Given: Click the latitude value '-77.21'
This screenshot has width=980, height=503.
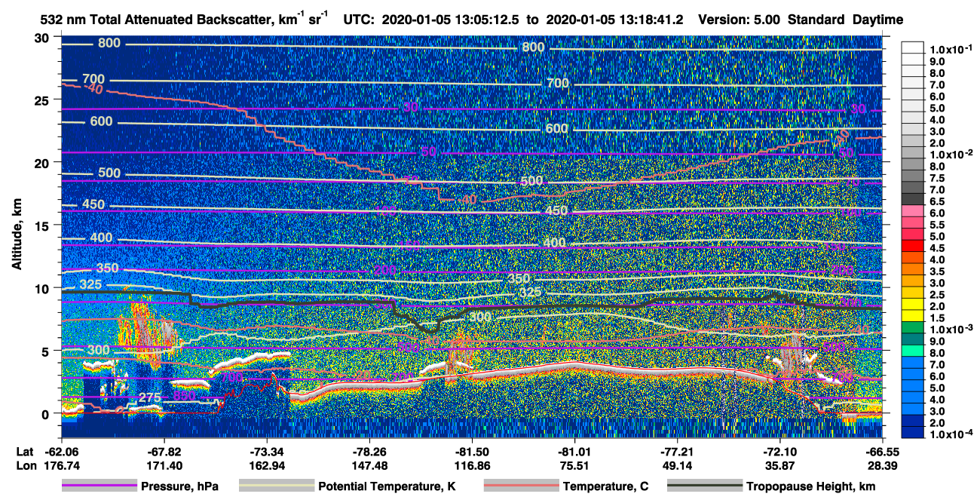Looking at the screenshot, I should click(677, 451).
